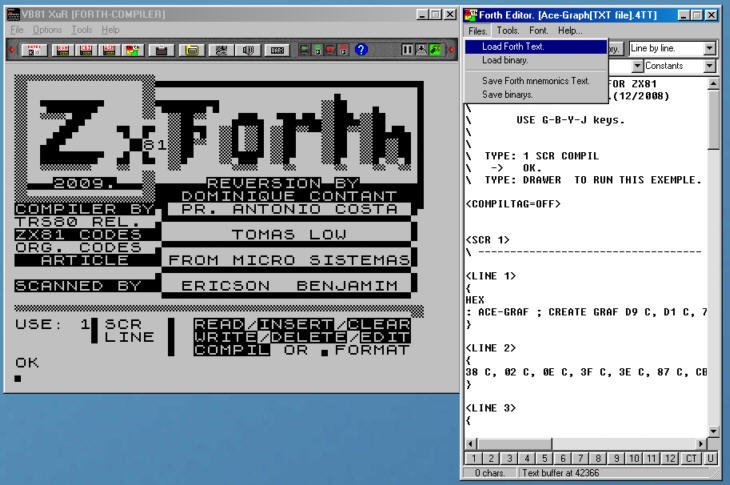730x485 pixels.
Task: Click the 'Text buffer at 42366' status text
Action: tap(561, 473)
